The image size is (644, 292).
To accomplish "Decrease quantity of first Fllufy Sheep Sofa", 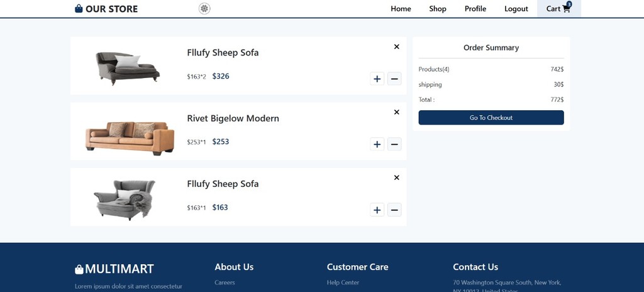I will pos(394,79).
